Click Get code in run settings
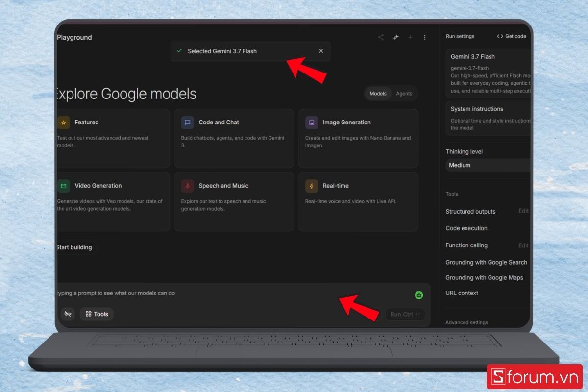This screenshot has height=392, width=588. 512,36
